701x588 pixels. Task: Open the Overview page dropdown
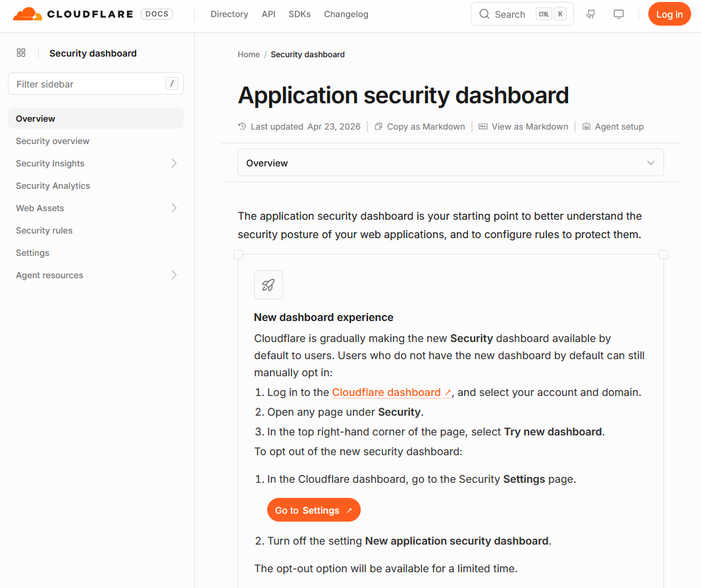tap(451, 162)
